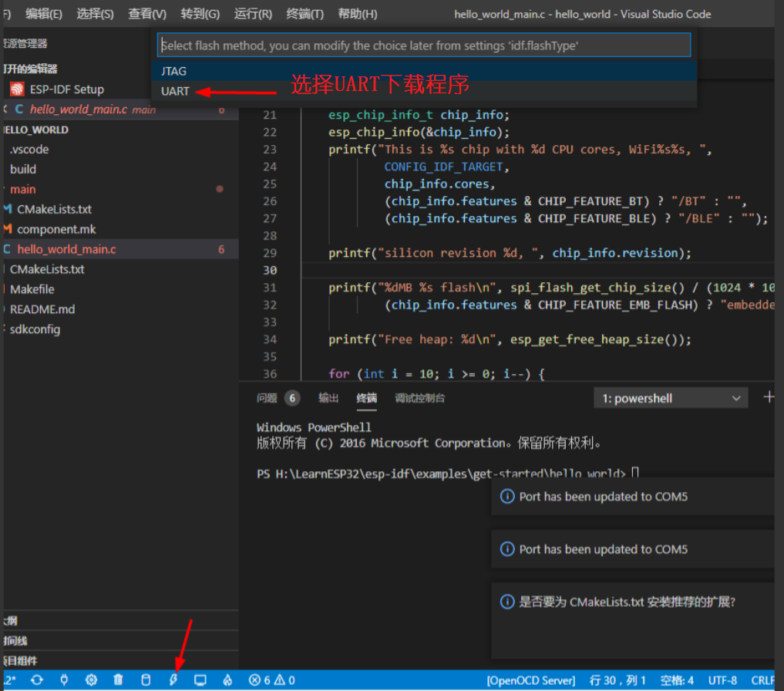Open the 终端(T) menu
The height and width of the screenshot is (691, 784).
305,14
